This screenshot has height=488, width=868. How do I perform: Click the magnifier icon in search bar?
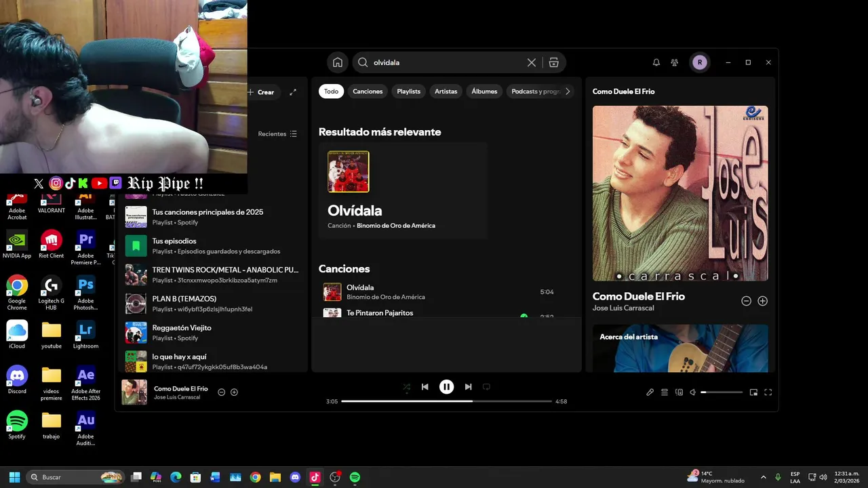[363, 62]
